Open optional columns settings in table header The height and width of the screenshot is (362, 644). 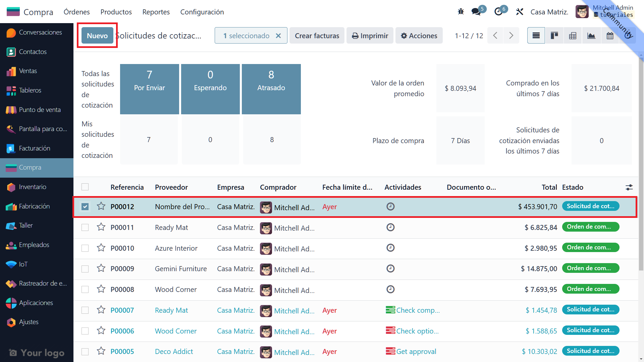tap(629, 187)
